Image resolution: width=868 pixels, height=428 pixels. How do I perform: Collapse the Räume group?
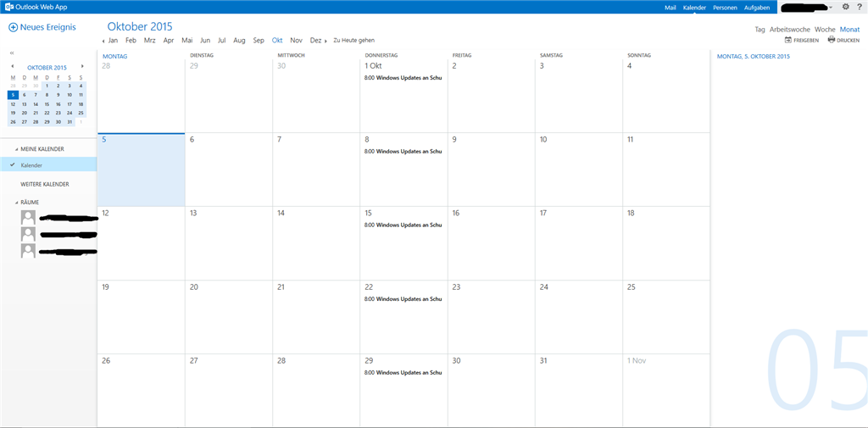(17, 203)
